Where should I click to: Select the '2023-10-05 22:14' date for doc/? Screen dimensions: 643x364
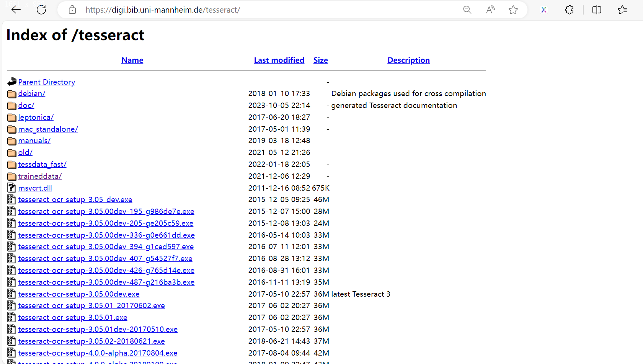click(279, 105)
